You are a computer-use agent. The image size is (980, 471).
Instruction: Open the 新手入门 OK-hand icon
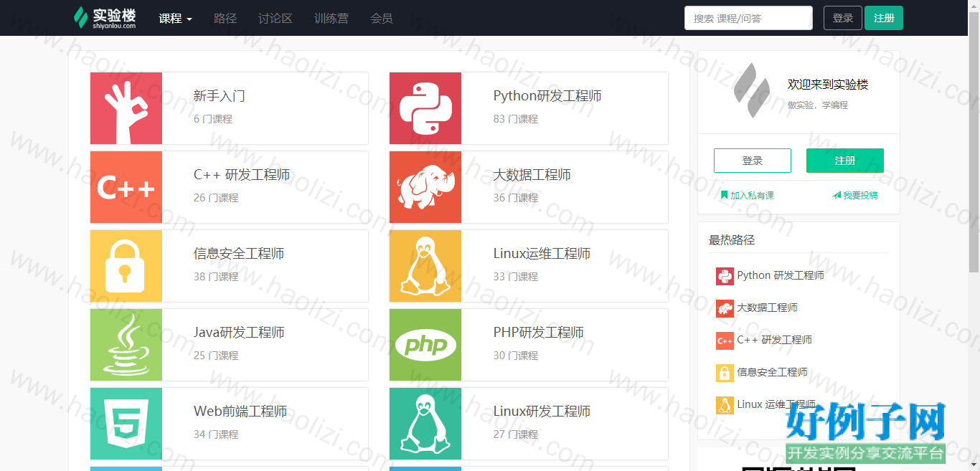126,108
